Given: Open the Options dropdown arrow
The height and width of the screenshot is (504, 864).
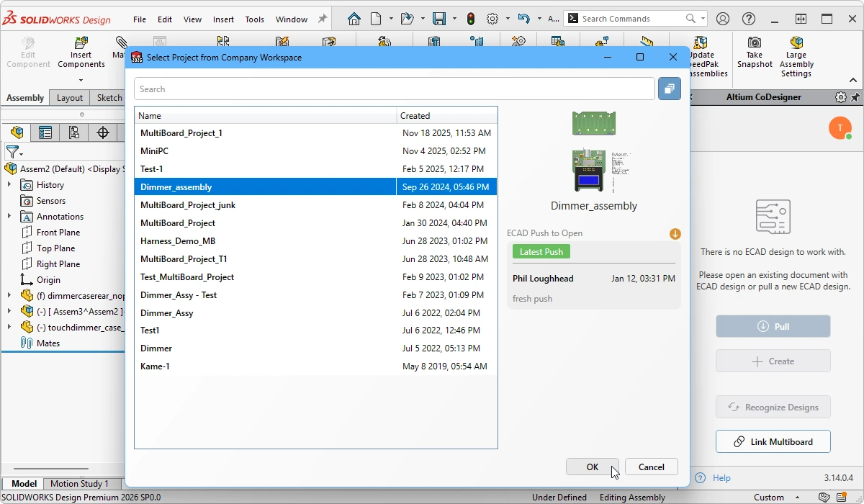Looking at the screenshot, I should tap(508, 19).
